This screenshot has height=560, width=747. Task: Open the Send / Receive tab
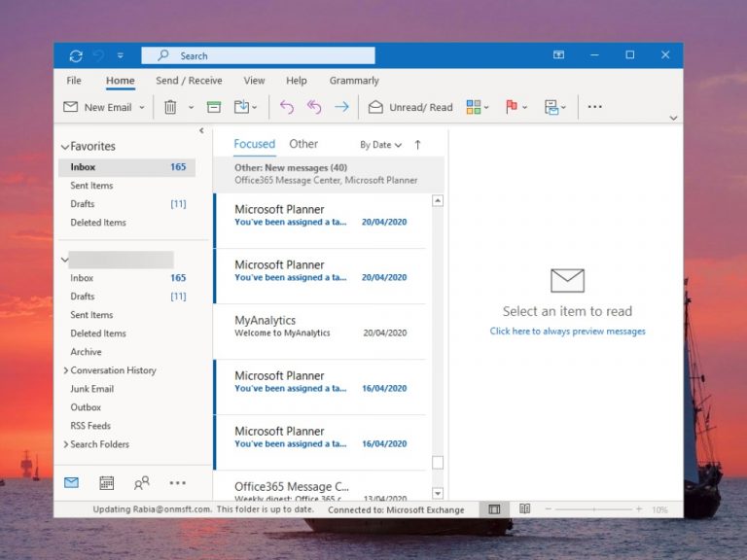(189, 81)
